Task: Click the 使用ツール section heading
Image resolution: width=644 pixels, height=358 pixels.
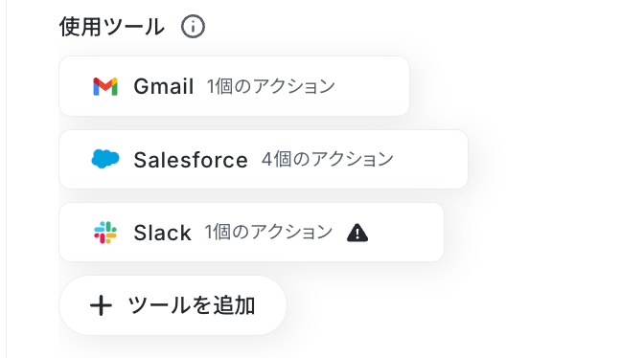Action: point(112,27)
